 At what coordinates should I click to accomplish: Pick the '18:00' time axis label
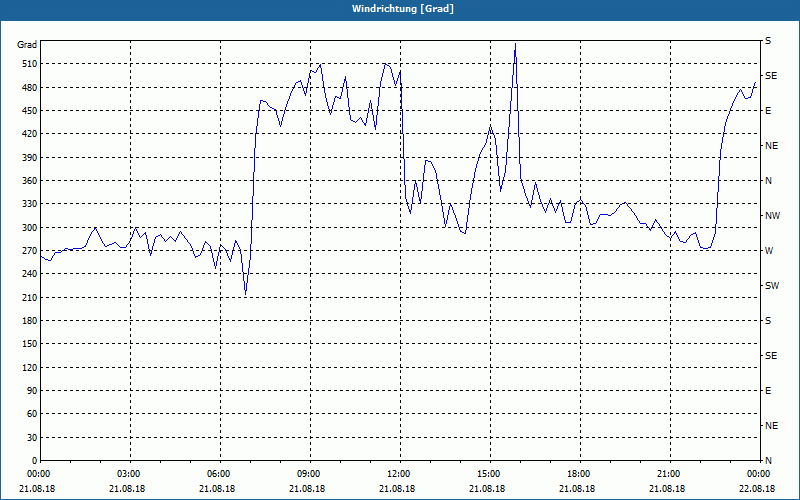580,474
